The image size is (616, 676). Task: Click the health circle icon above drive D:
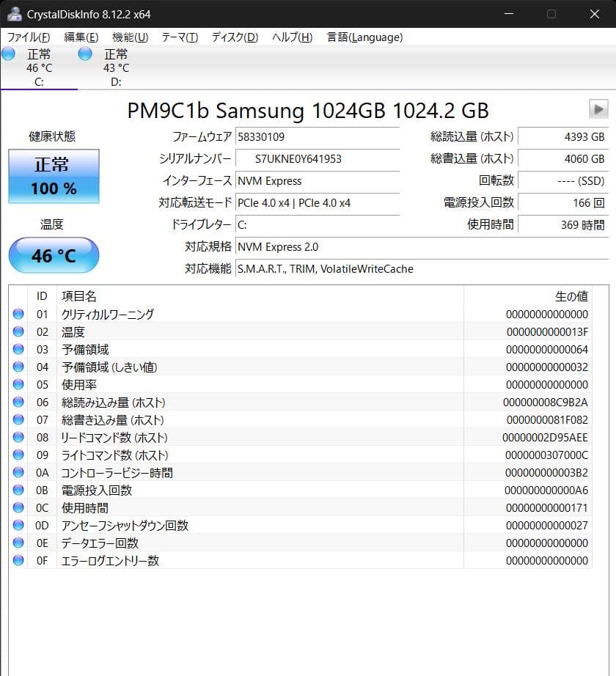click(x=84, y=53)
